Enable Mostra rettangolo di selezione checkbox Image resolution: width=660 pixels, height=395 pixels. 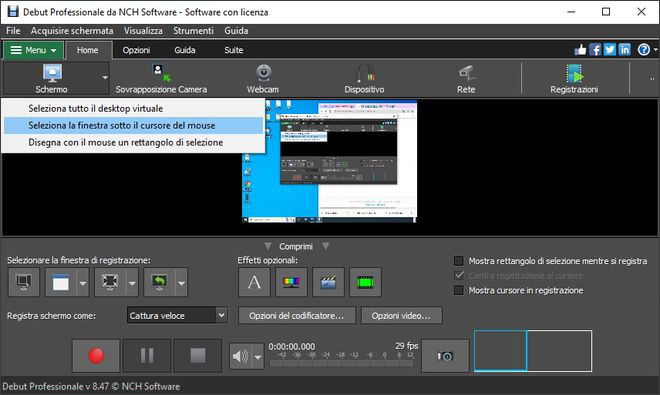click(x=459, y=261)
